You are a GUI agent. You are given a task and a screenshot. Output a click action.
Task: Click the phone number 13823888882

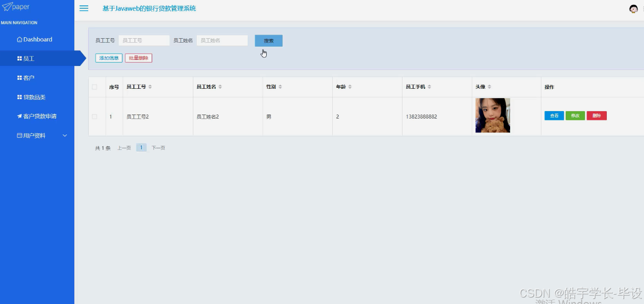click(x=421, y=117)
